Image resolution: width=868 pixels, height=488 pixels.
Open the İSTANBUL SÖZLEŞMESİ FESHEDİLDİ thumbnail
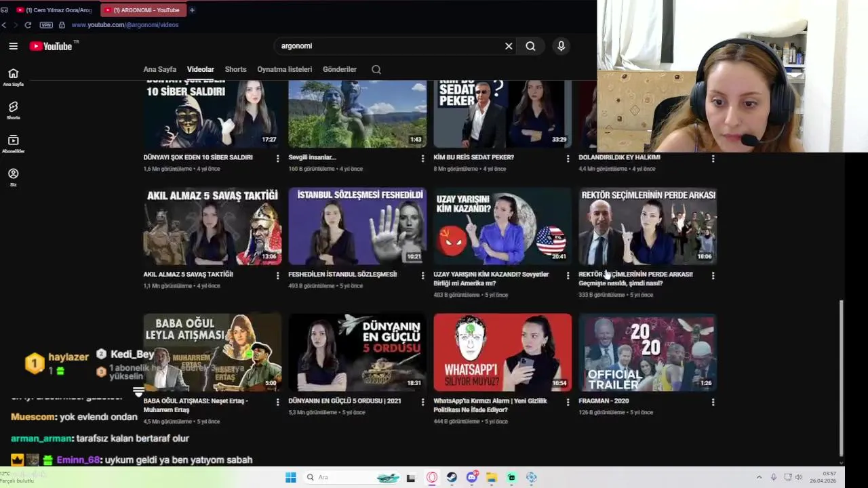tap(357, 226)
